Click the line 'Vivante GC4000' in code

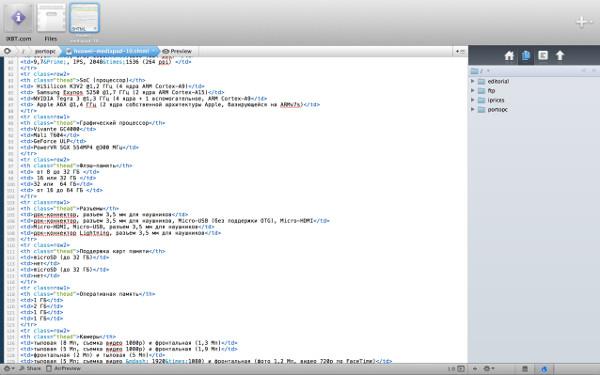point(58,129)
